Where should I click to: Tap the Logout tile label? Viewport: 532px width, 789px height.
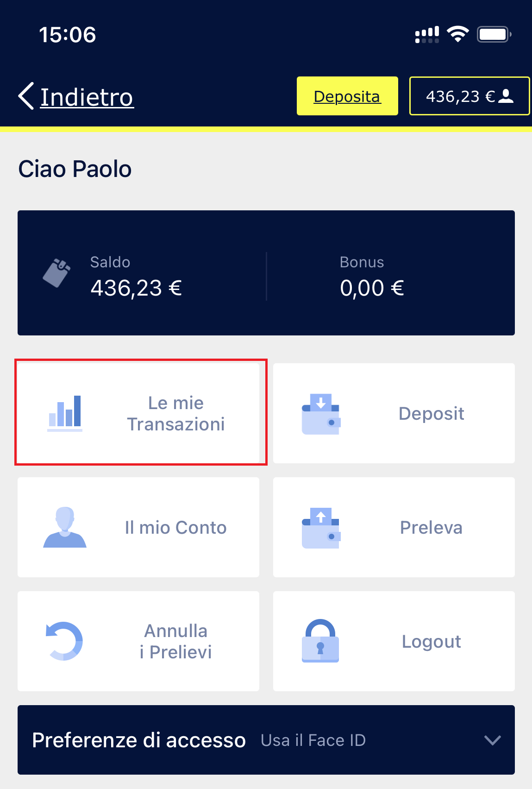coord(431,642)
